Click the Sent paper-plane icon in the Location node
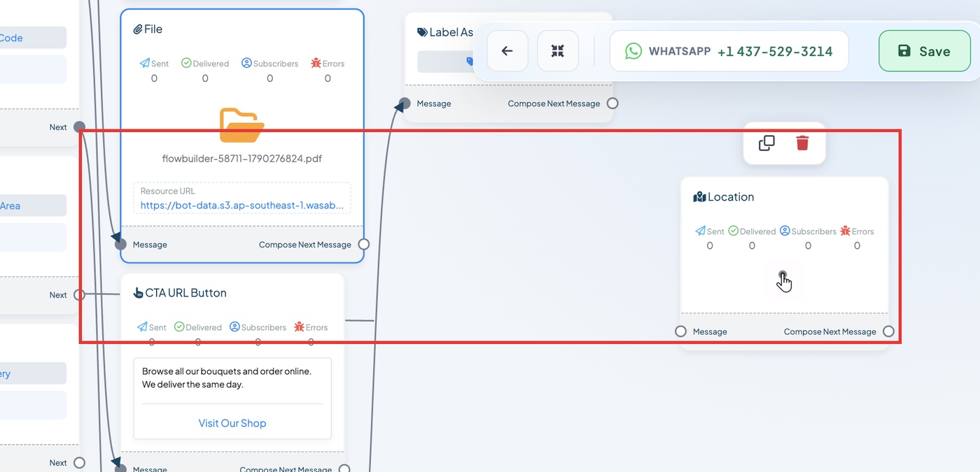 (x=700, y=231)
